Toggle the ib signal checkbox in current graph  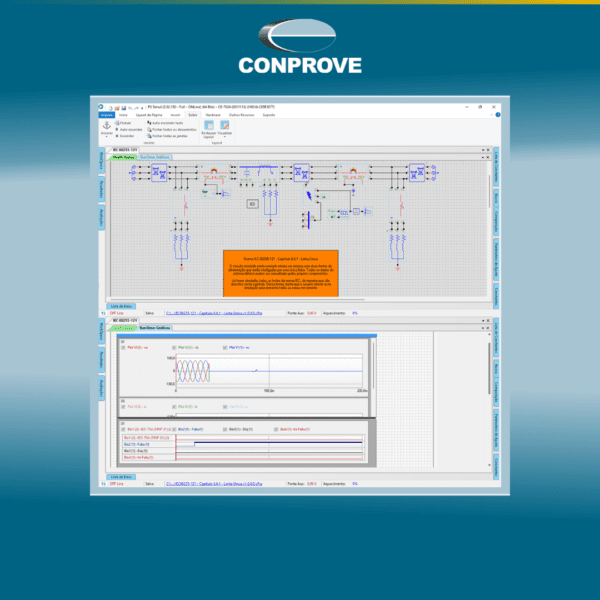174,407
